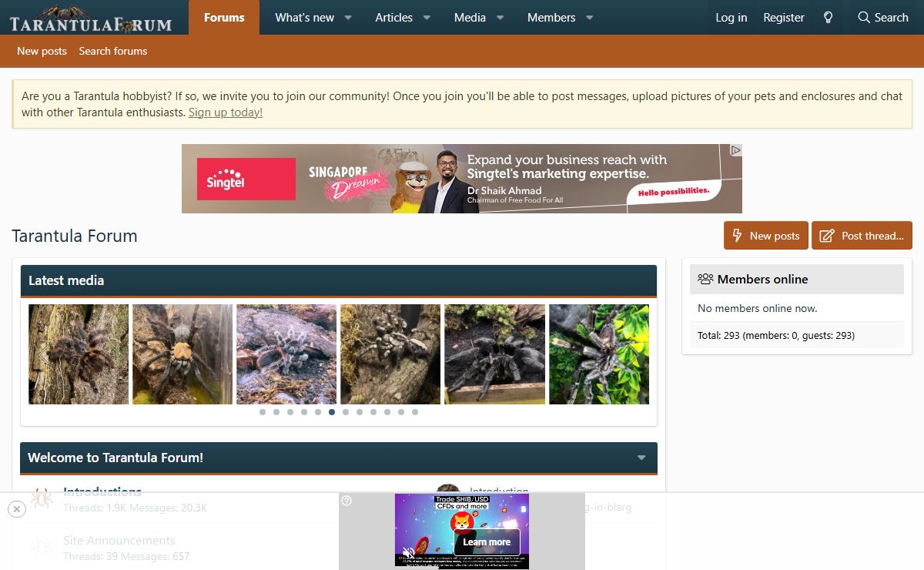
Task: Open the Latest media heading link
Action: coord(66,280)
